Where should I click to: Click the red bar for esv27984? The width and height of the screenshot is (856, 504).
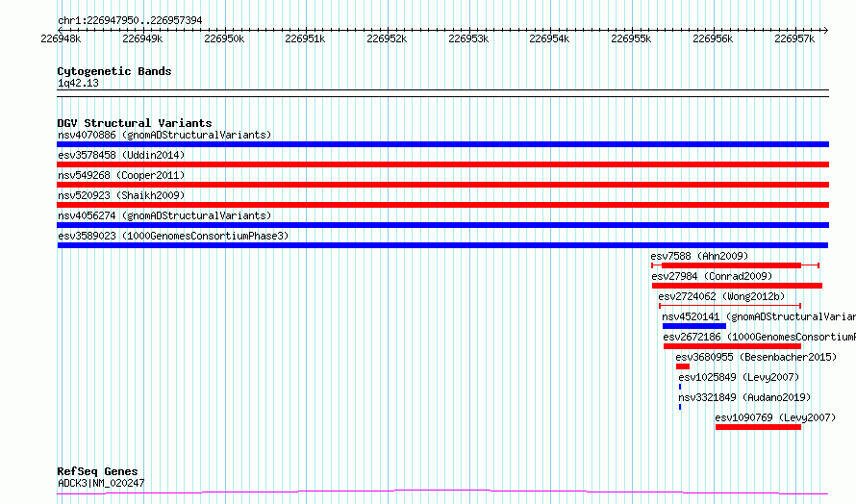pos(737,286)
